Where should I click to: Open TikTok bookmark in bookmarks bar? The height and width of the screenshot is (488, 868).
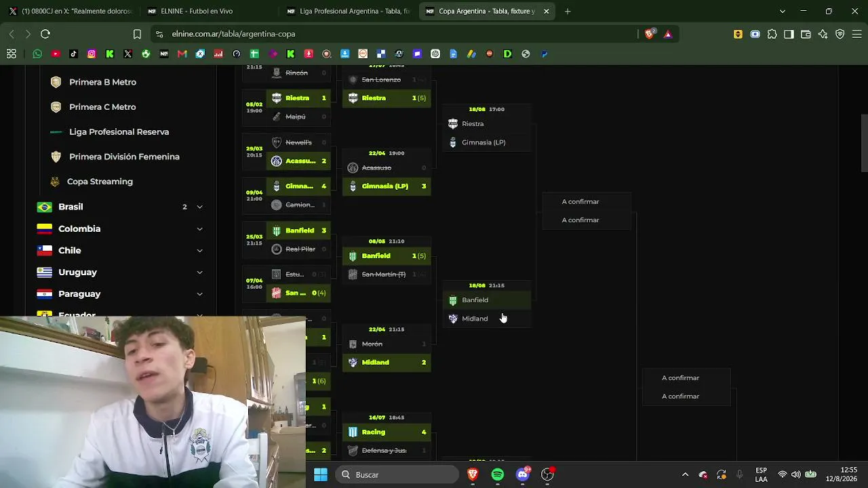tap(73, 54)
